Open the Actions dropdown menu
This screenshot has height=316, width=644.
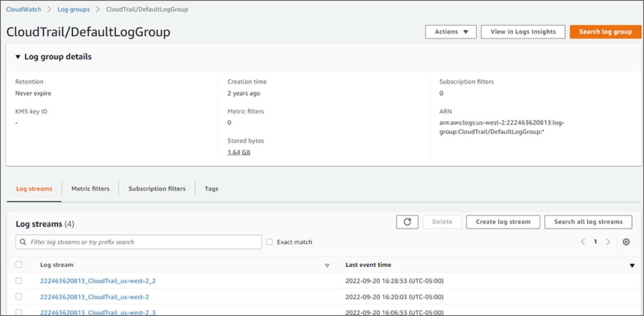pyautogui.click(x=451, y=32)
